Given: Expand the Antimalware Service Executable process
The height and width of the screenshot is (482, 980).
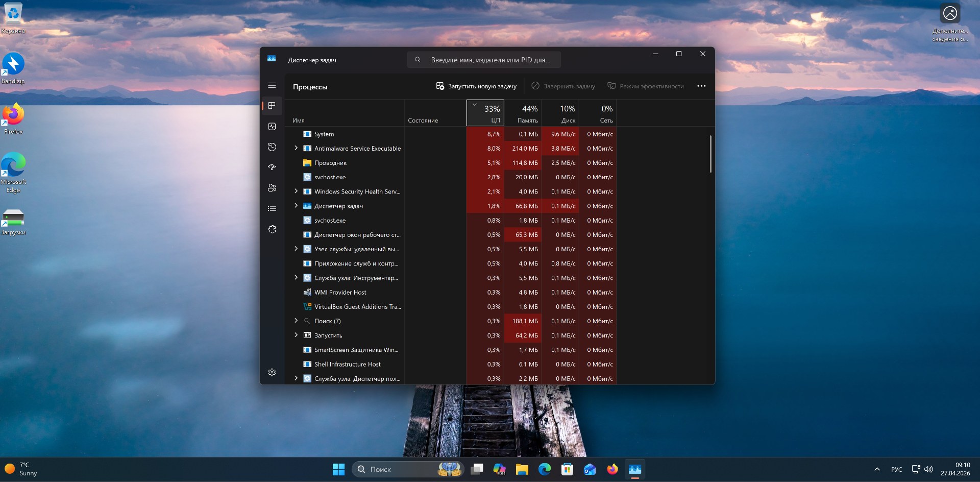Looking at the screenshot, I should point(296,148).
